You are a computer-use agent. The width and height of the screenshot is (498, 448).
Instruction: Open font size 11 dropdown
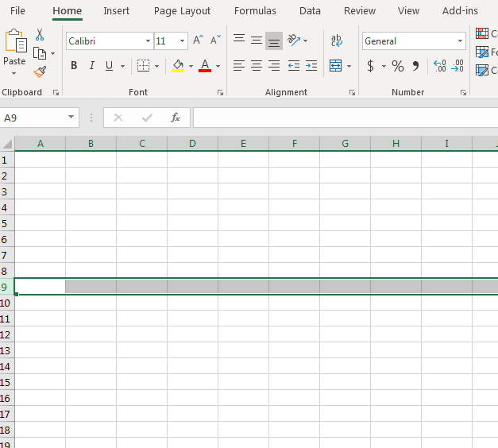click(183, 41)
